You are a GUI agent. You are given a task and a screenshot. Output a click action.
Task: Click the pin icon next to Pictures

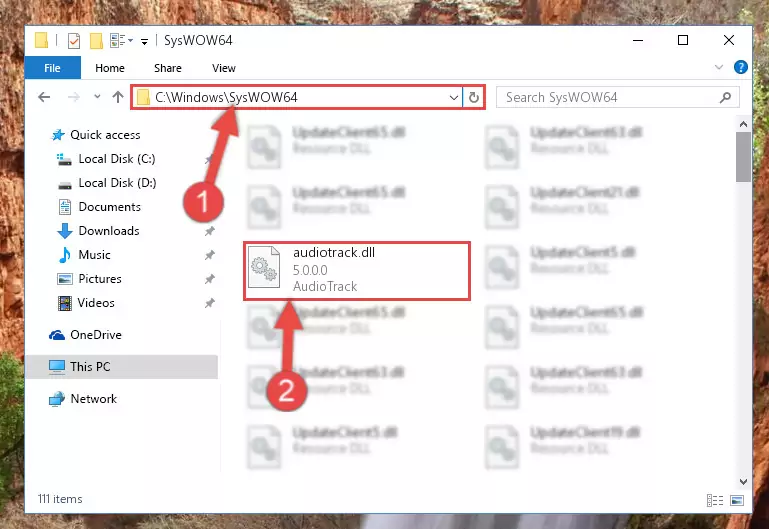tap(209, 279)
